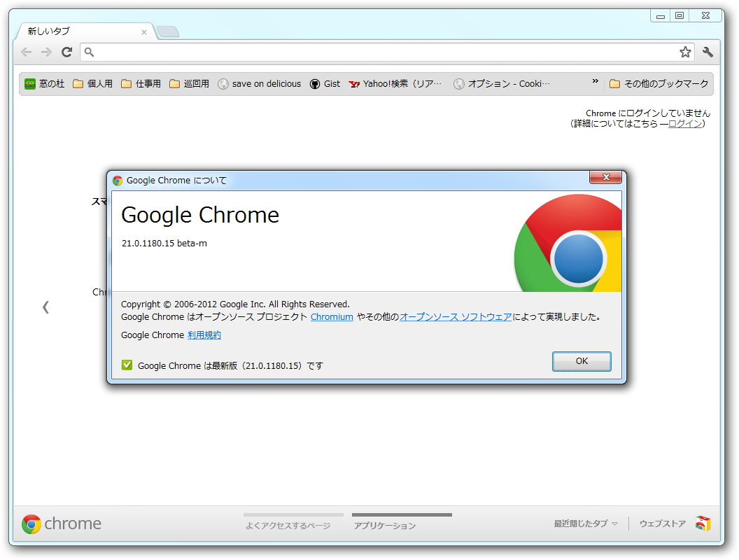Reload the current page

click(x=66, y=52)
